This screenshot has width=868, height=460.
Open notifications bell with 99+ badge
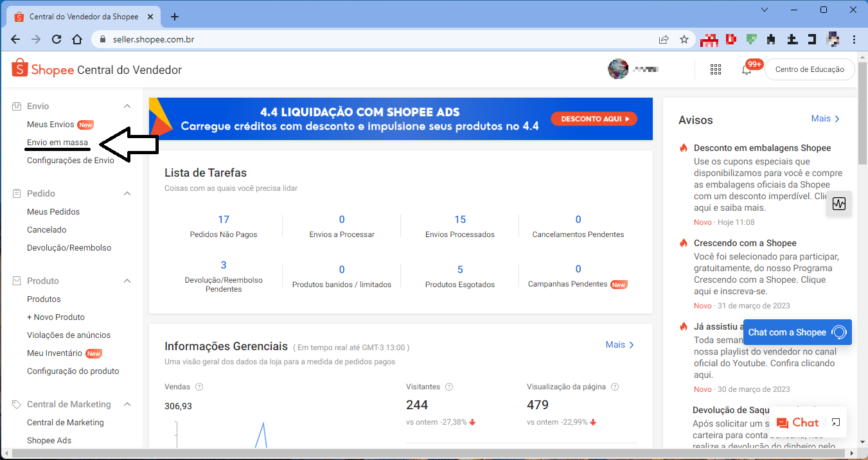[x=747, y=69]
